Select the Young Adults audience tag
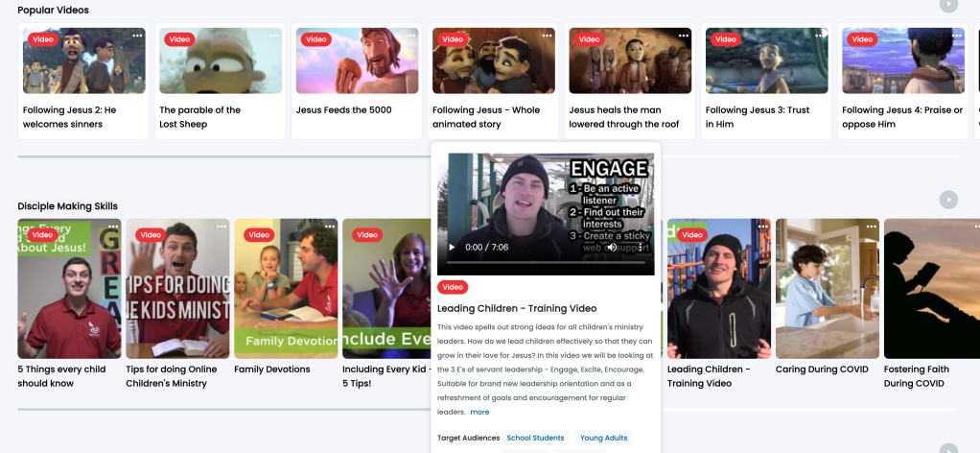 click(603, 438)
